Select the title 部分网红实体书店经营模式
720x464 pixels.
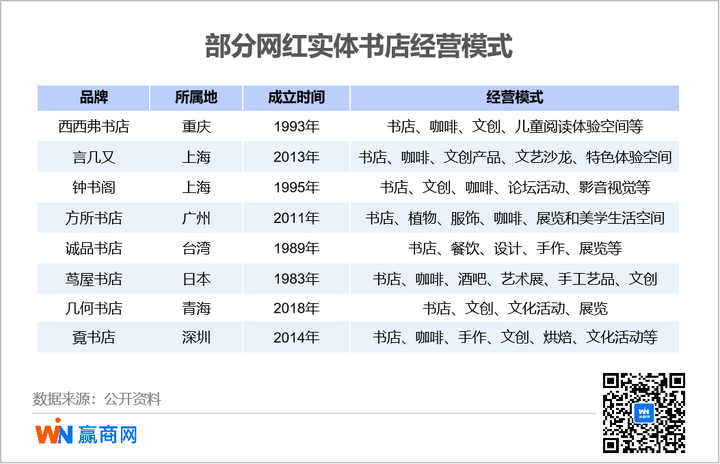pyautogui.click(x=358, y=46)
